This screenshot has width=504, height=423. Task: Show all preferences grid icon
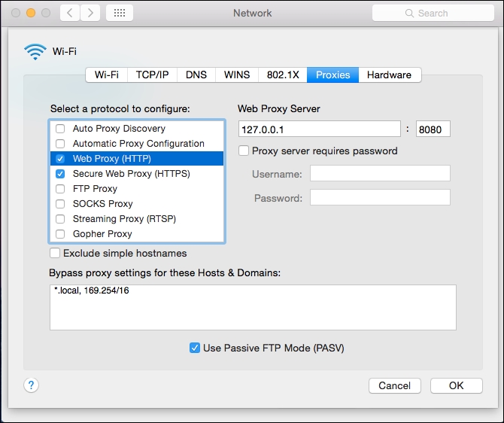120,13
